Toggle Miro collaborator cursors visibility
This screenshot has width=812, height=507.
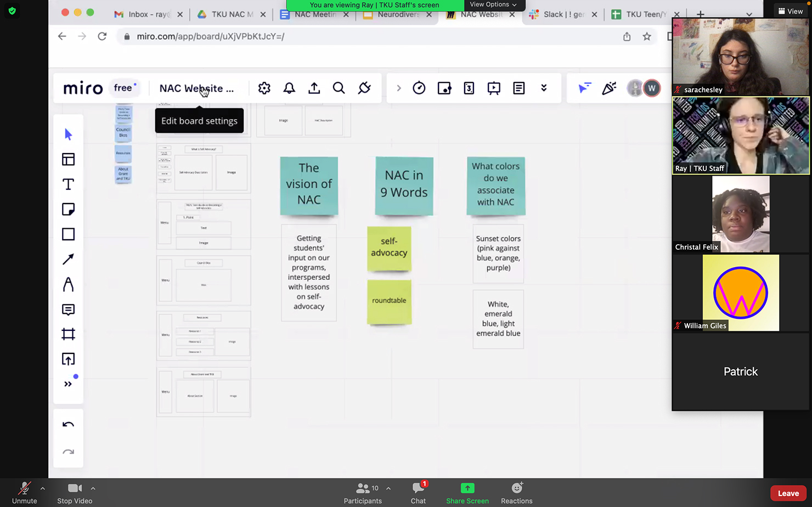(x=584, y=88)
